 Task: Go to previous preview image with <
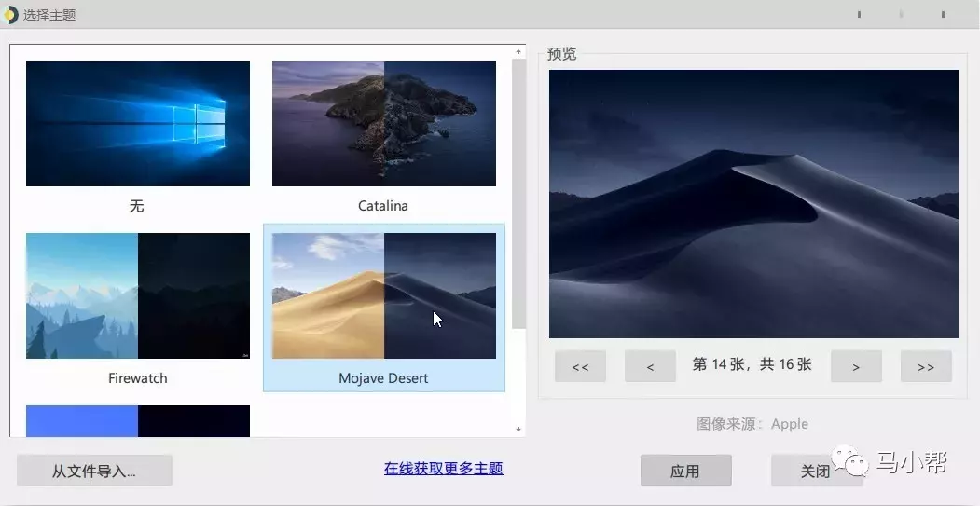tap(650, 366)
